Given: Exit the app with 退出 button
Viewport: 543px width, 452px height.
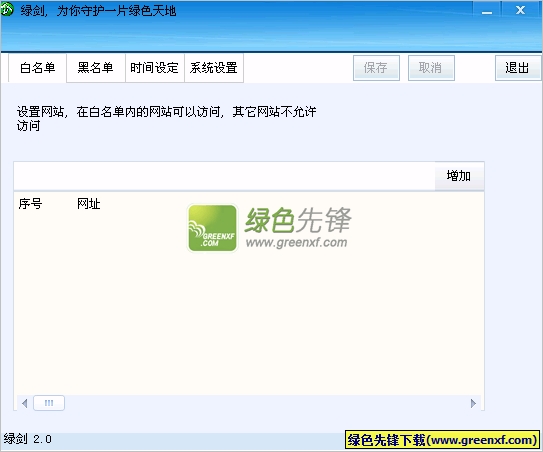Looking at the screenshot, I should (518, 68).
